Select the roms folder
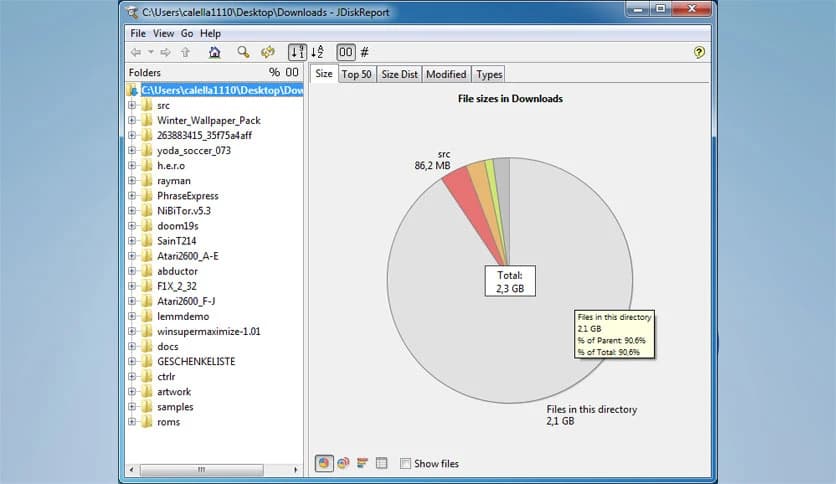Viewport: 836px width, 484px height. 168,422
